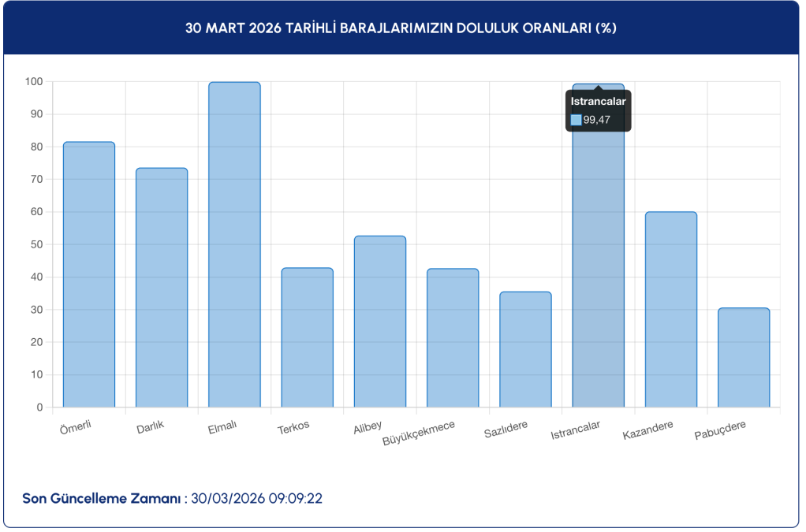This screenshot has height=532, width=806.
Task: Click the Ömerli bar in the chart
Action: (x=89, y=274)
